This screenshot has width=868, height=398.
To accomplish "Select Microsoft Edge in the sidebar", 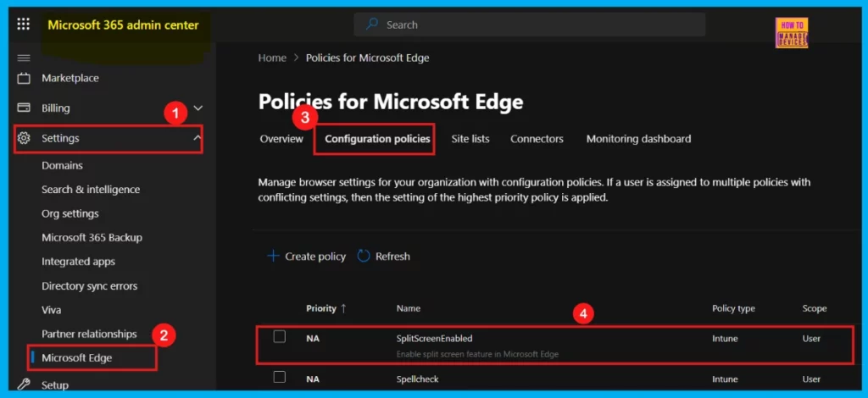I will click(x=77, y=357).
